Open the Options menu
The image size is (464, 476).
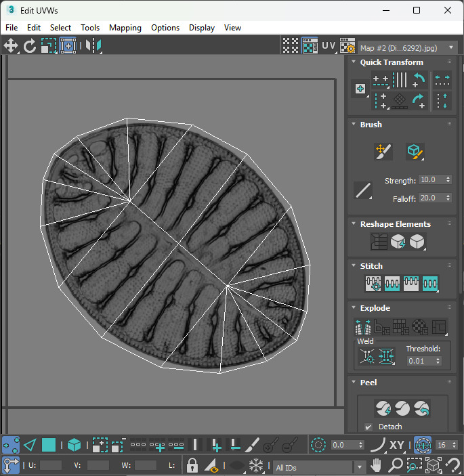coord(165,28)
